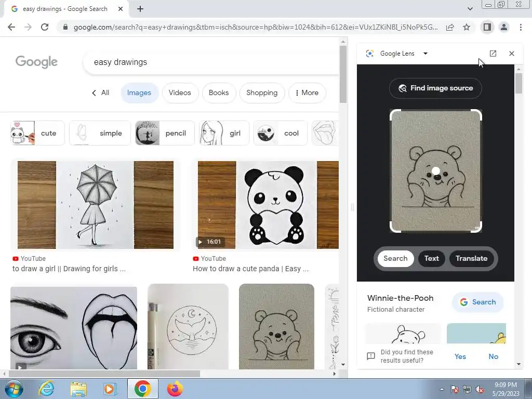Select the Shopping filter tab
The image size is (532, 399).
[262, 93]
